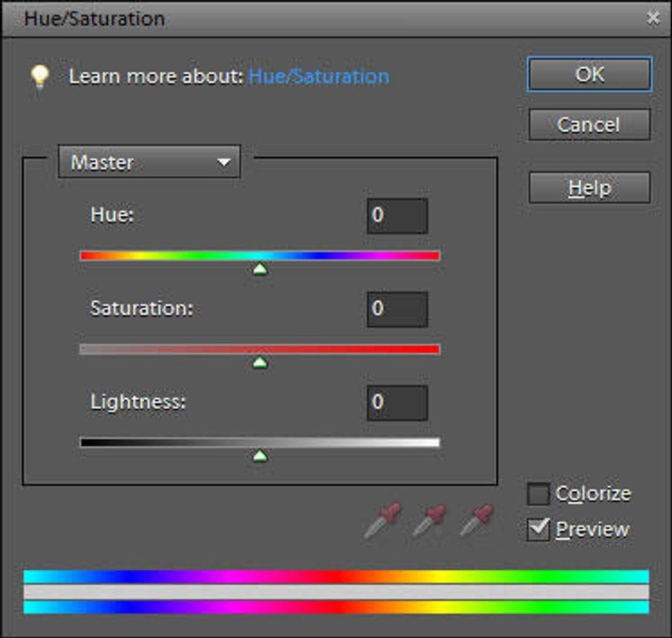
Task: Open Help for Hue/Saturation
Action: point(590,188)
